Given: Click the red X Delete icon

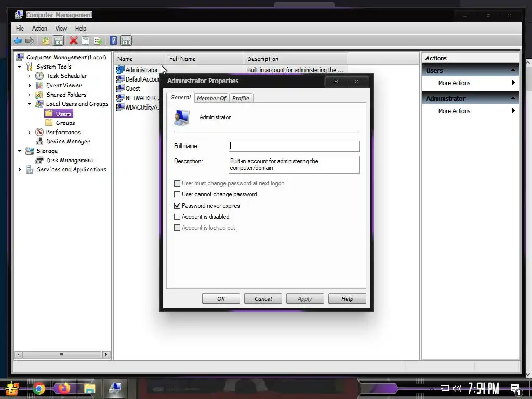Looking at the screenshot, I should coord(73,41).
